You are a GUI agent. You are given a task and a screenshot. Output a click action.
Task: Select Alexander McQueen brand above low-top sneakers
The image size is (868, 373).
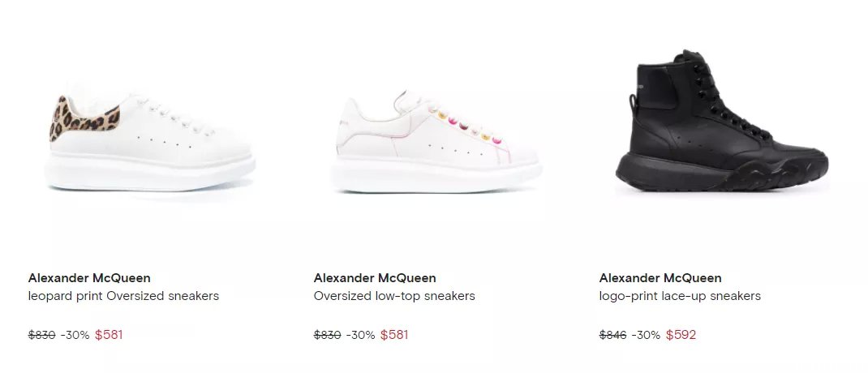click(375, 278)
